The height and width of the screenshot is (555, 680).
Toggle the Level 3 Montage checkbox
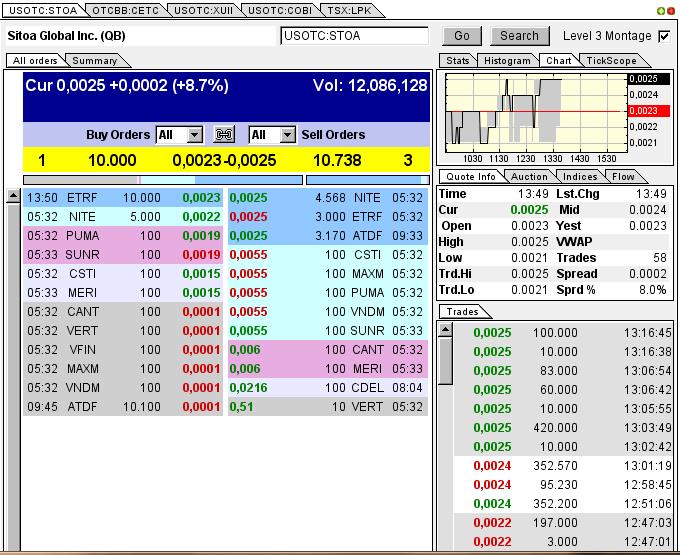click(664, 36)
